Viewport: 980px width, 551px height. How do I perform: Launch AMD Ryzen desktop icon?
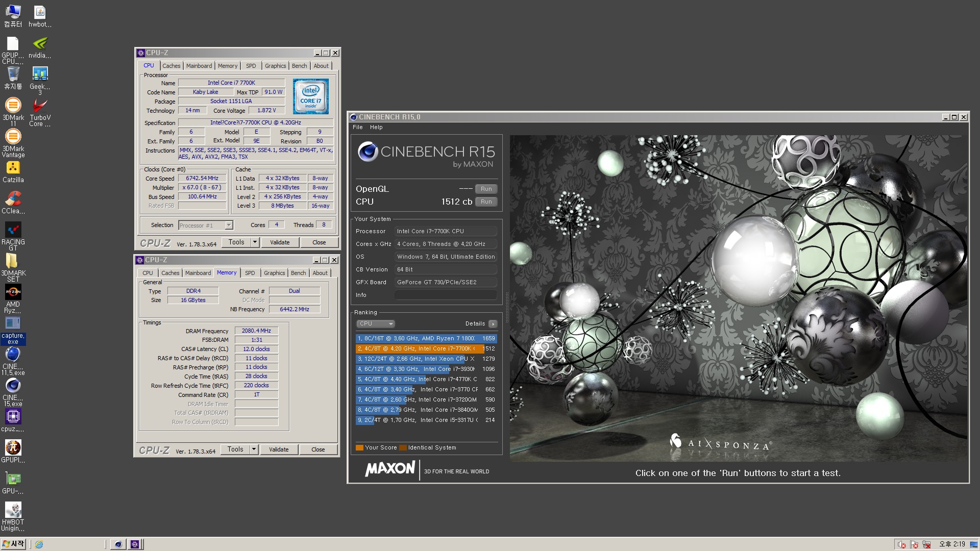click(13, 298)
